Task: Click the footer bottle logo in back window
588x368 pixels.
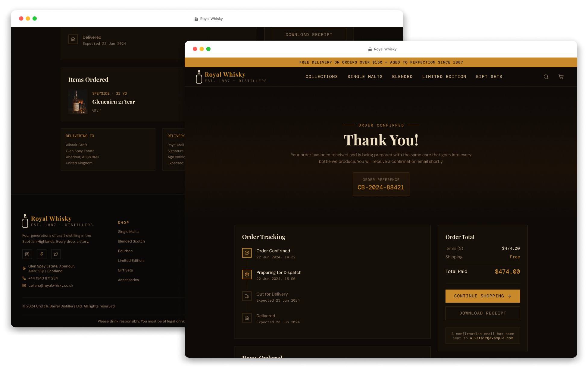Action: (x=25, y=221)
